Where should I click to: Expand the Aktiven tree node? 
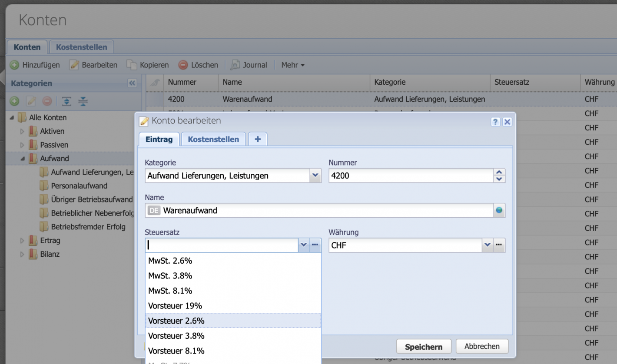click(x=22, y=131)
